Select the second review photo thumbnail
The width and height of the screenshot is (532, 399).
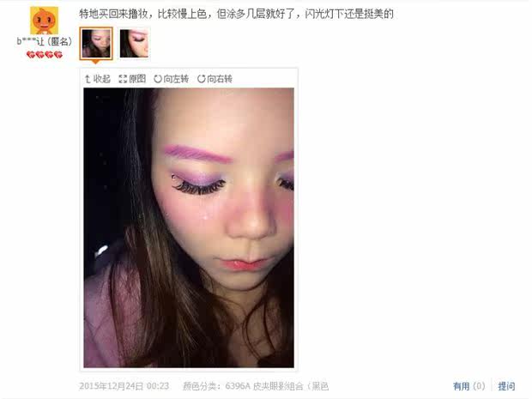pos(134,44)
